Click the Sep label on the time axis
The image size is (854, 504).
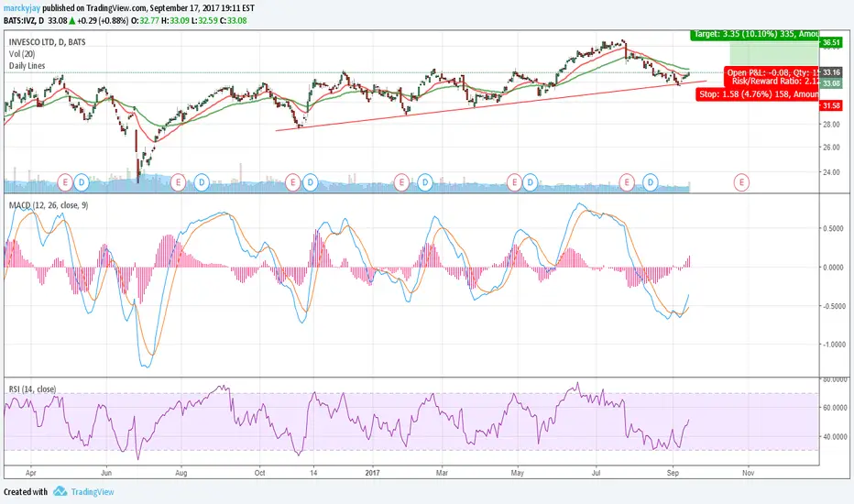coord(673,473)
